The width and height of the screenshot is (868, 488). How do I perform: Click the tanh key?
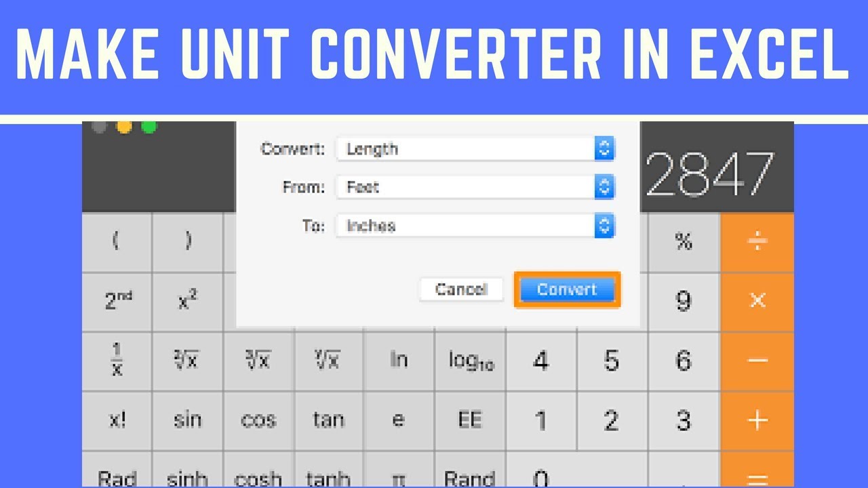tap(329, 470)
